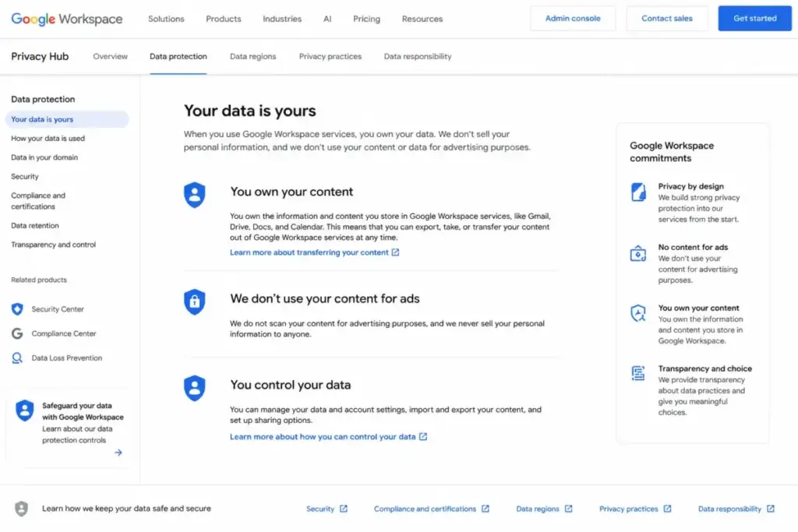Open the AI menu item
This screenshot has height=532, width=798.
click(x=327, y=19)
